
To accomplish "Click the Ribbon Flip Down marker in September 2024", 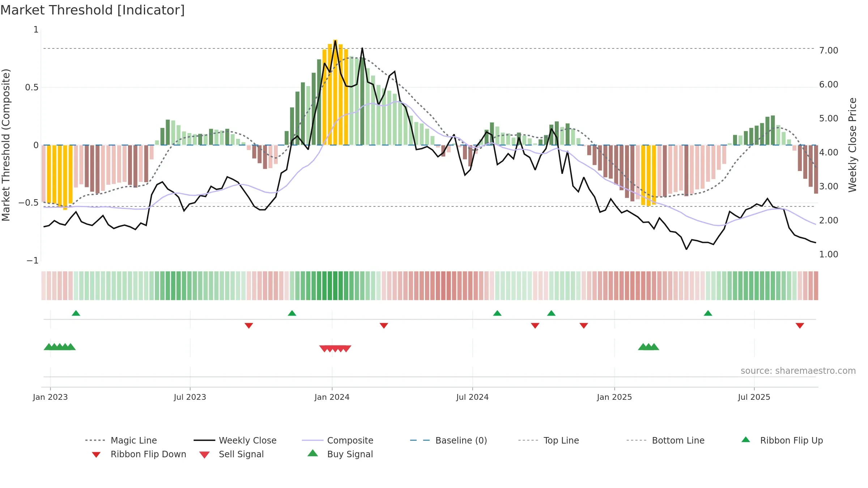I will coord(535,326).
